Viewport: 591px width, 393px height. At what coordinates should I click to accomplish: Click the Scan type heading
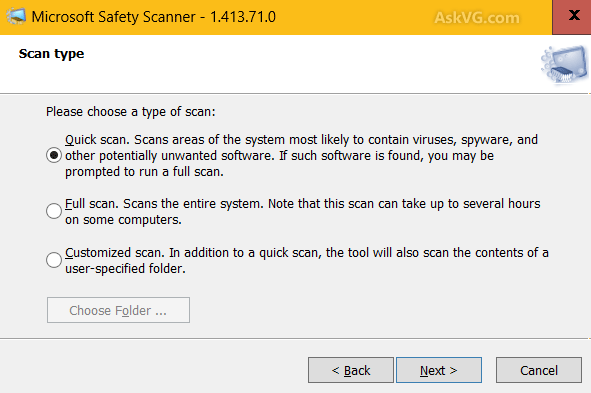pyautogui.click(x=51, y=54)
